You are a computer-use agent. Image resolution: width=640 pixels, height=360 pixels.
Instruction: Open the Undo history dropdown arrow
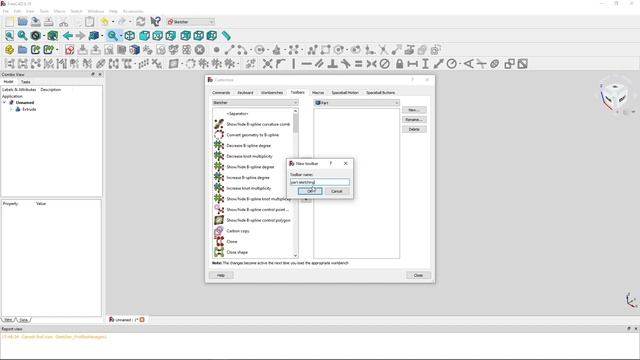(x=113, y=22)
